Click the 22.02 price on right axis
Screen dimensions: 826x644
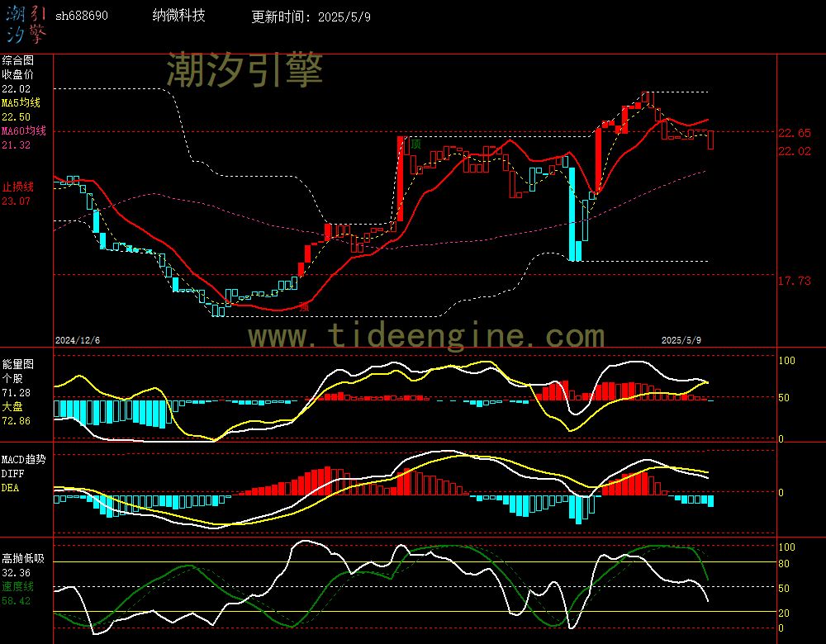click(795, 151)
